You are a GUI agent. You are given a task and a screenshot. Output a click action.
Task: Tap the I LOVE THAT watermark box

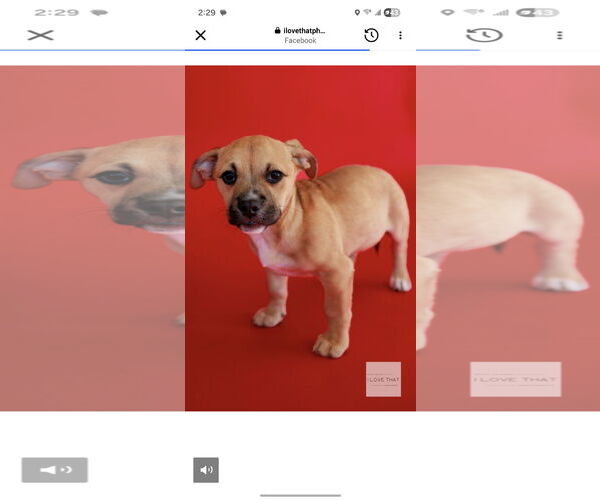(x=383, y=379)
